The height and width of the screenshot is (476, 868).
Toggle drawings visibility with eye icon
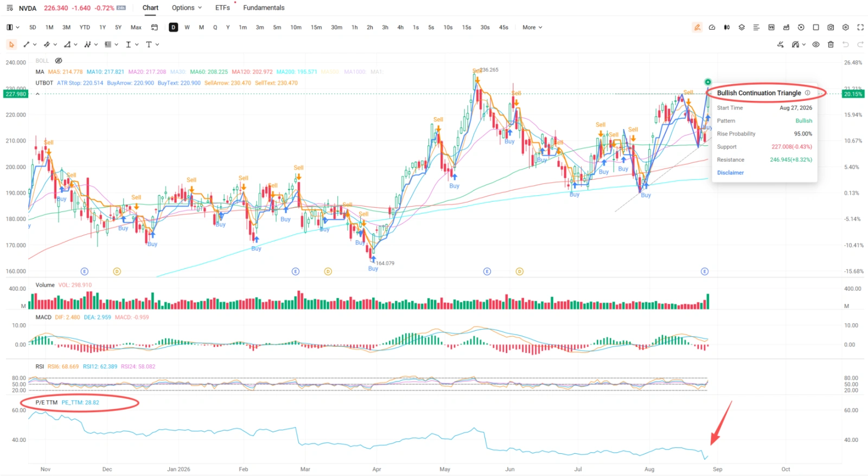(x=816, y=44)
